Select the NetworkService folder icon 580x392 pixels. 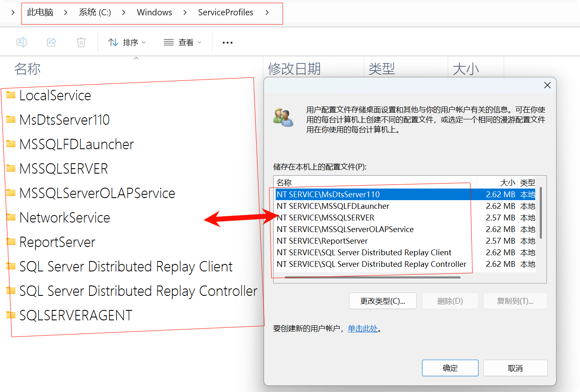coord(11,217)
